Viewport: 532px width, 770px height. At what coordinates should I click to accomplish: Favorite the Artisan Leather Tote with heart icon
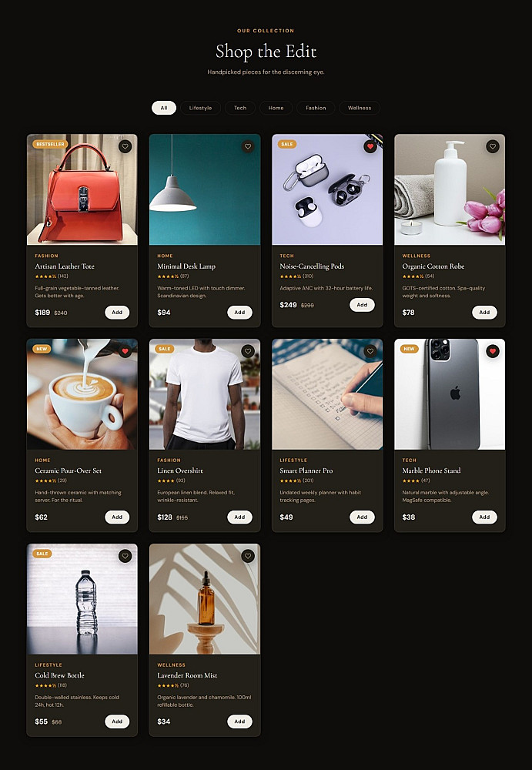click(125, 146)
